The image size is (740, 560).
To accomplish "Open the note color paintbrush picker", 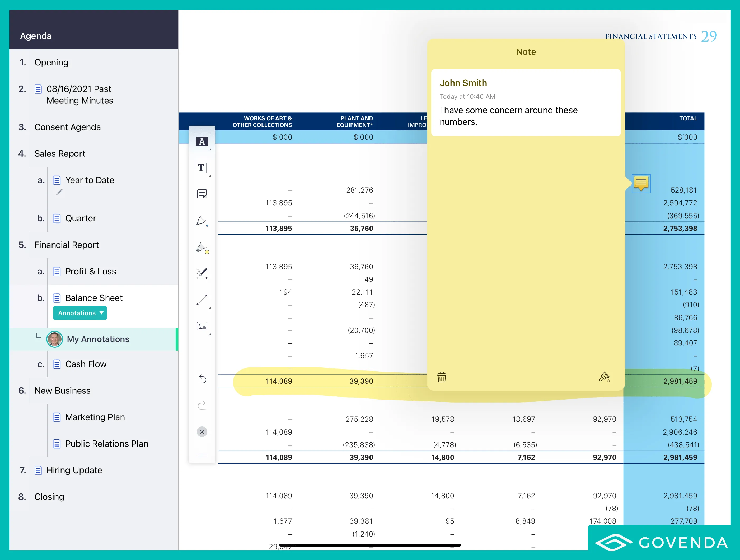I will point(604,377).
